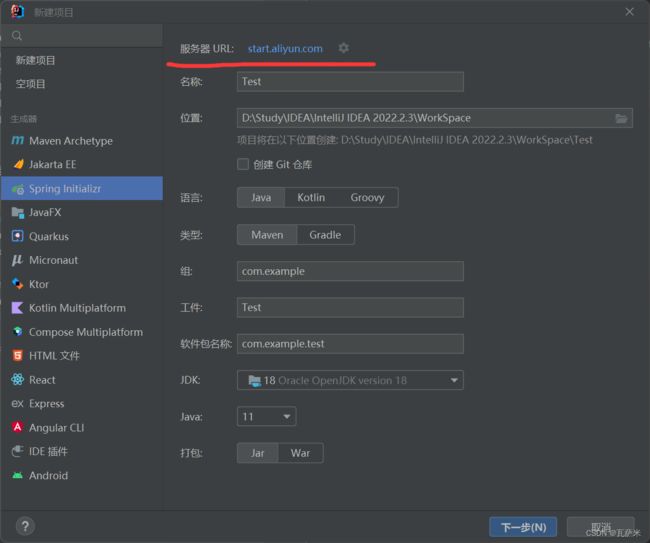Click the Android robot icon
650x543 pixels.
[17, 475]
